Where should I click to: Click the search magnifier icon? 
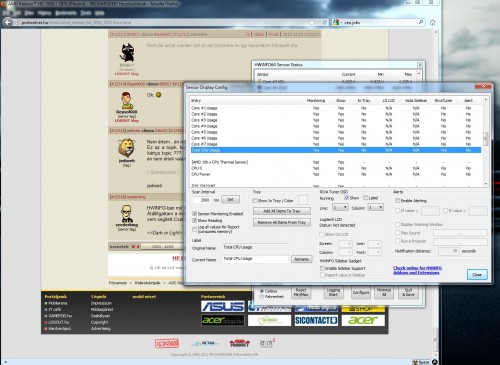[421, 22]
